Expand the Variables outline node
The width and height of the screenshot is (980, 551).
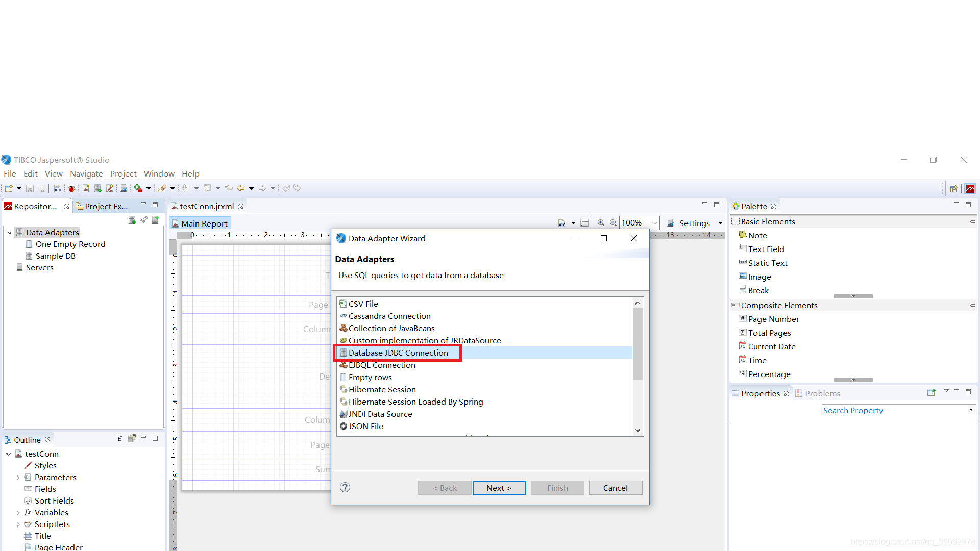(18, 513)
